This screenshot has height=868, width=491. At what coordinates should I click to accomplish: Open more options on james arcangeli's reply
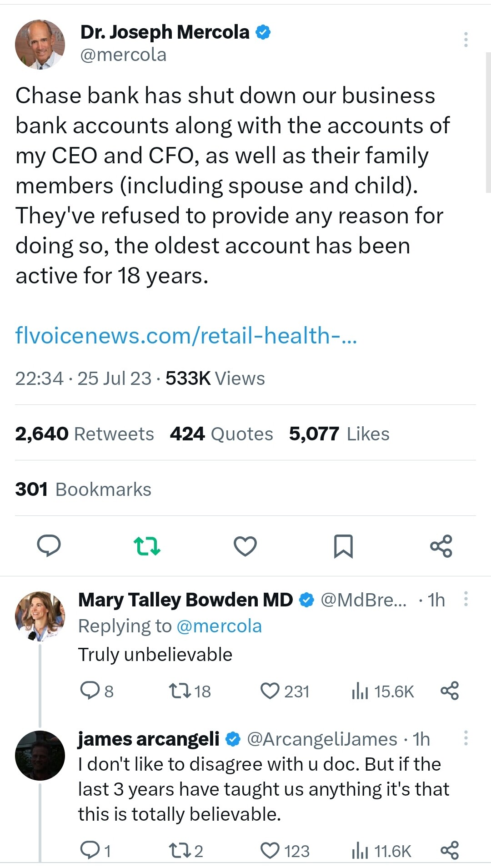466,738
